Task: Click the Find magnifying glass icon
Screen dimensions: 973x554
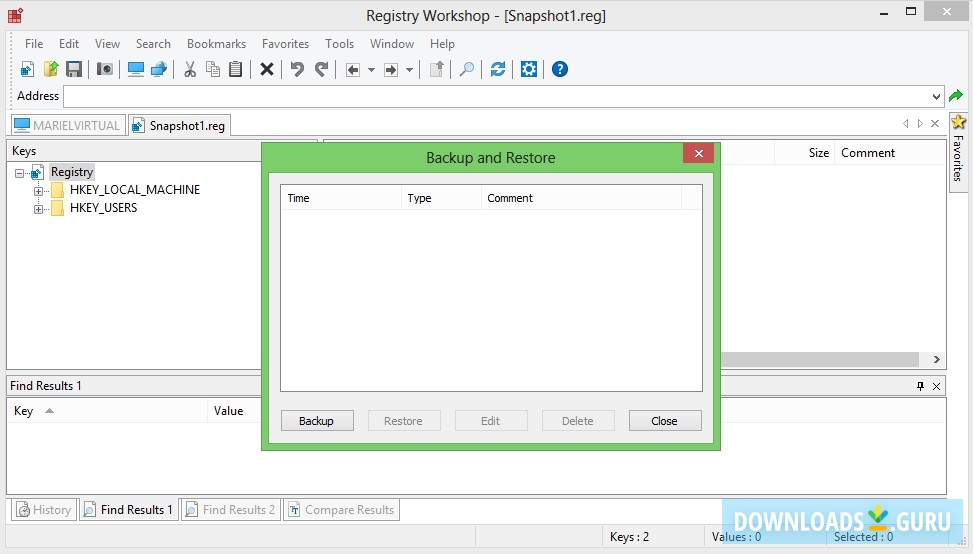Action: click(467, 69)
